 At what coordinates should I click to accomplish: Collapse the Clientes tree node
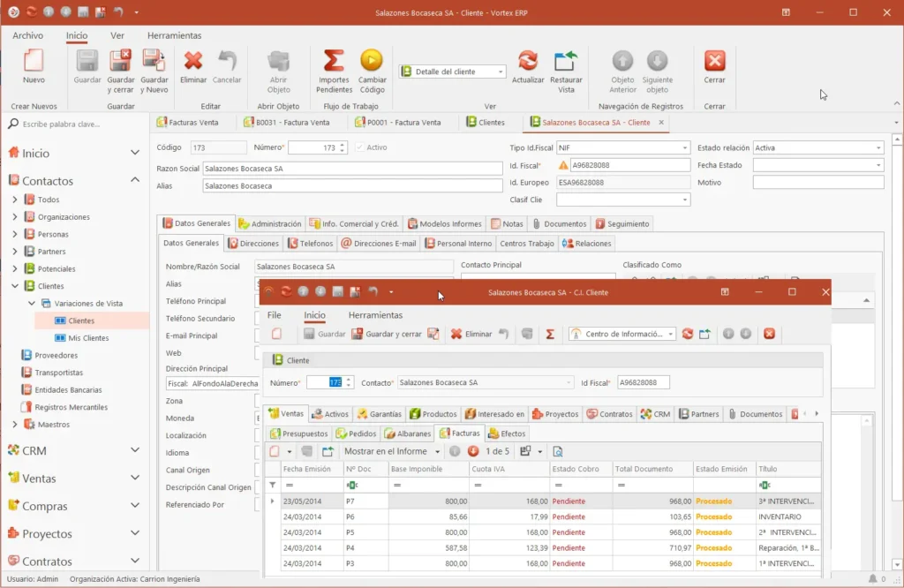pos(15,286)
